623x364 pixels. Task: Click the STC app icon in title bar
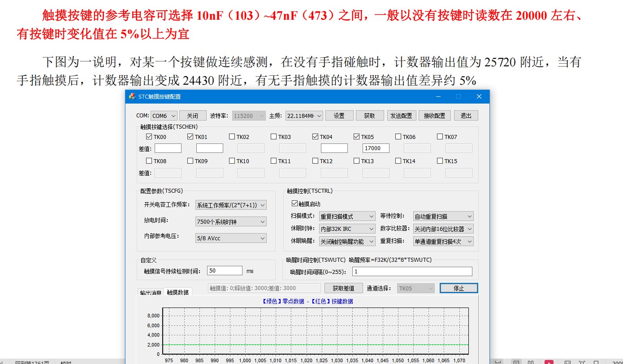click(x=132, y=96)
